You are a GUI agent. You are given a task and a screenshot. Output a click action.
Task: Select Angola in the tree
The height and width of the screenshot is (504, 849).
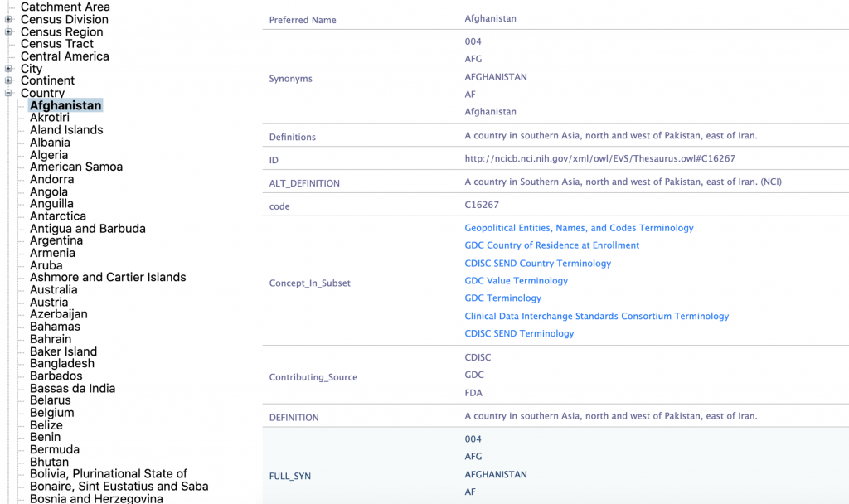[49, 191]
